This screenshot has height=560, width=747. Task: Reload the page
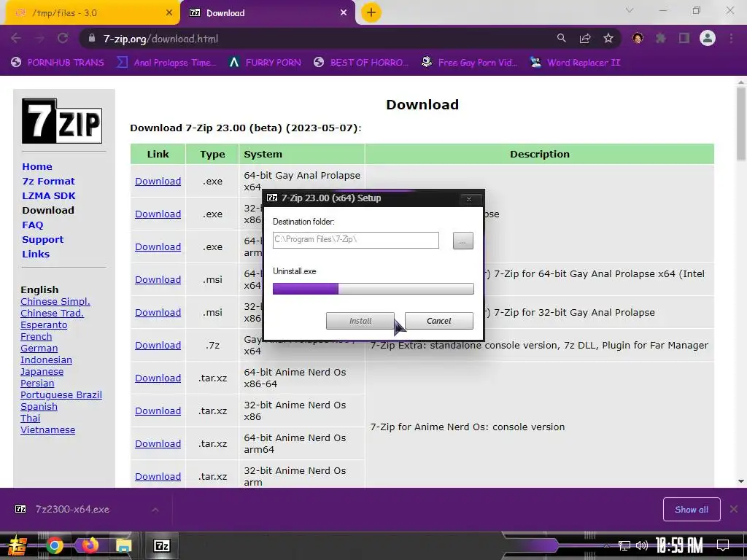click(63, 39)
